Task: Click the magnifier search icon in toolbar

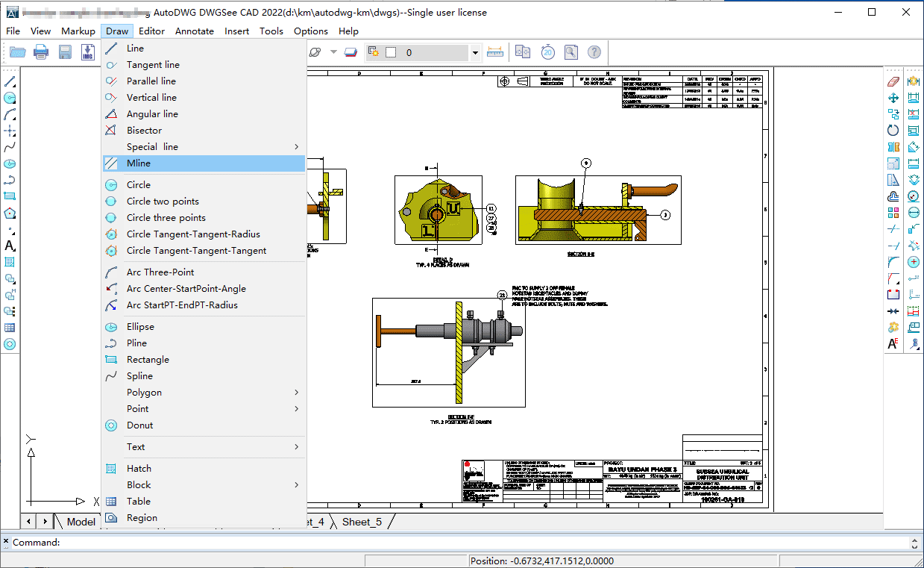Action: tap(571, 52)
